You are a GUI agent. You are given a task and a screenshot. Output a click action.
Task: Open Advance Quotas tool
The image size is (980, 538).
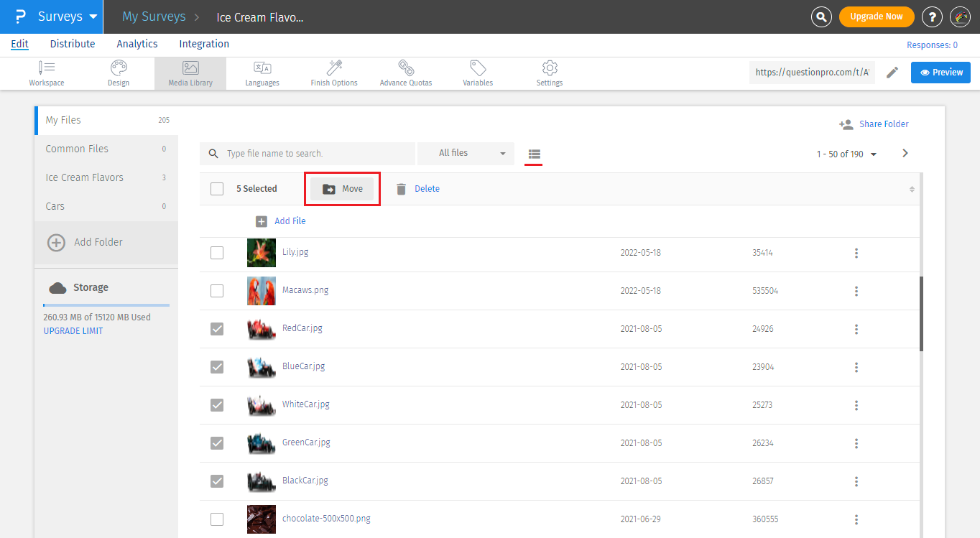coord(406,73)
